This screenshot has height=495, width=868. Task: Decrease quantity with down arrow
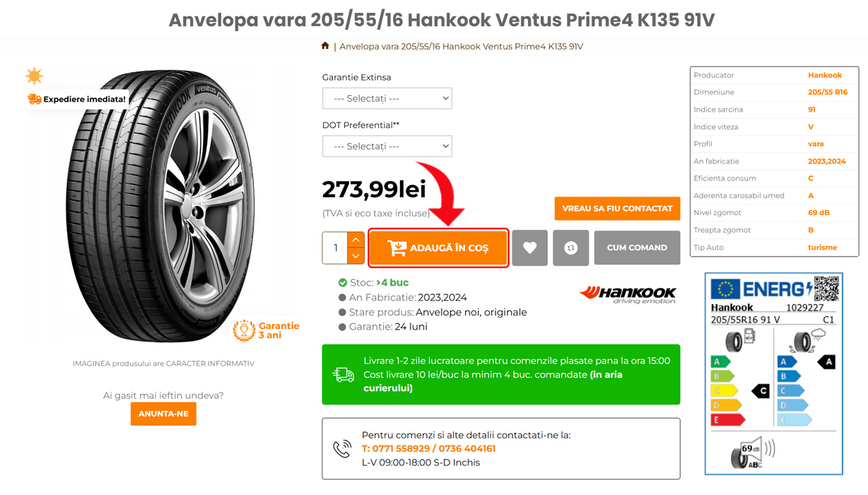(356, 256)
